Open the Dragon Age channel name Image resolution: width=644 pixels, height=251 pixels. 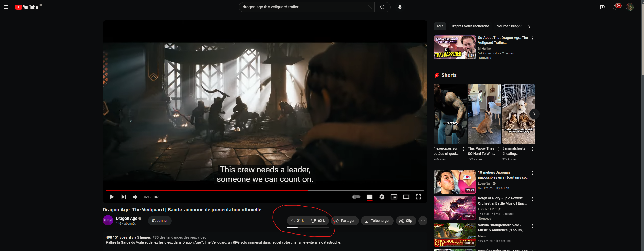click(127, 218)
